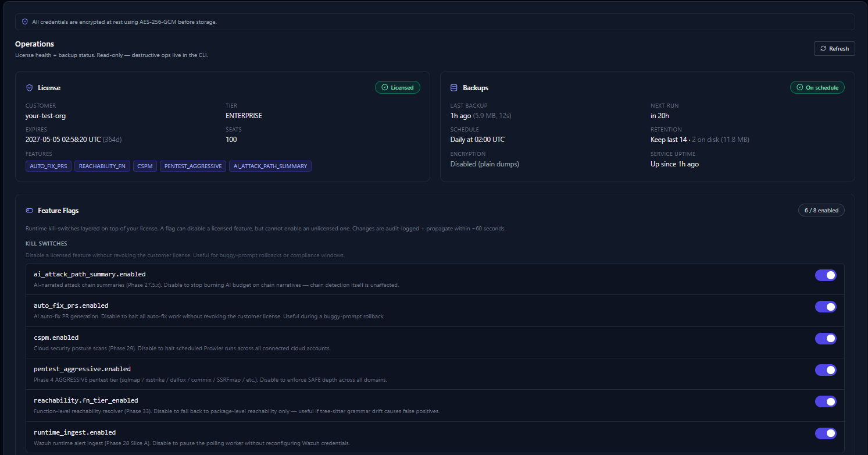Click the retention value Keep last 14

point(669,140)
